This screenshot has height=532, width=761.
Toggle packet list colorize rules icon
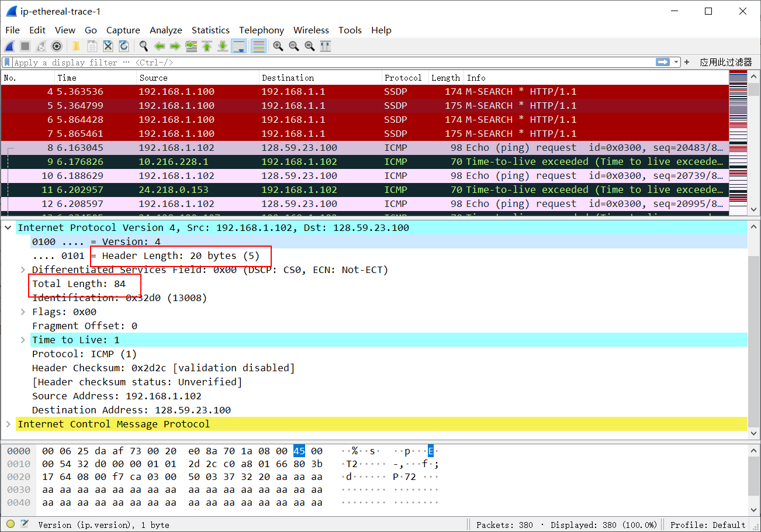[x=258, y=46]
